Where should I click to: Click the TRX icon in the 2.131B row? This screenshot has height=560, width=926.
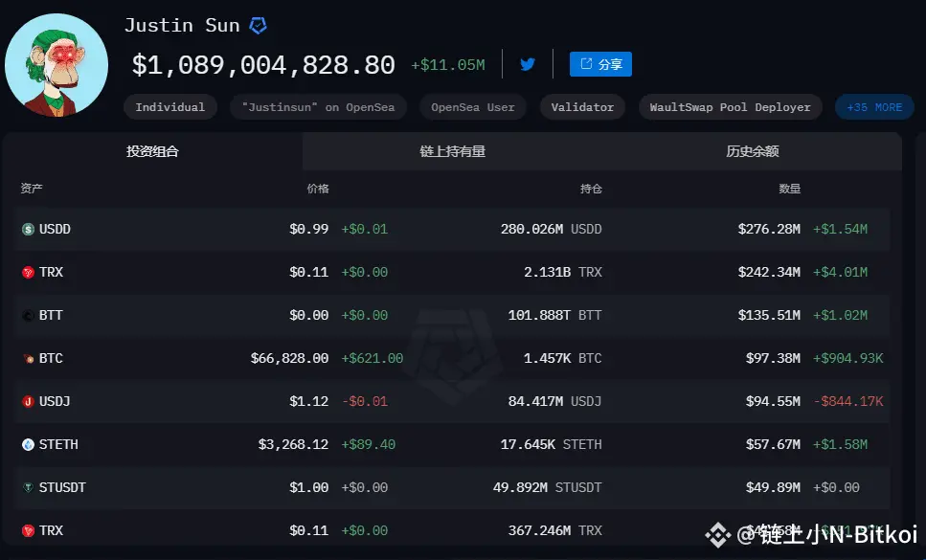click(28, 272)
